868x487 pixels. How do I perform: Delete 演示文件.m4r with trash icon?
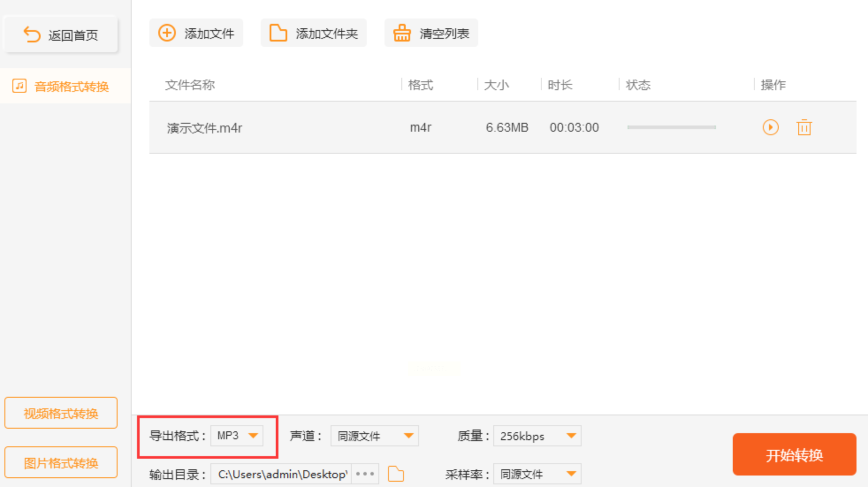[x=804, y=128]
